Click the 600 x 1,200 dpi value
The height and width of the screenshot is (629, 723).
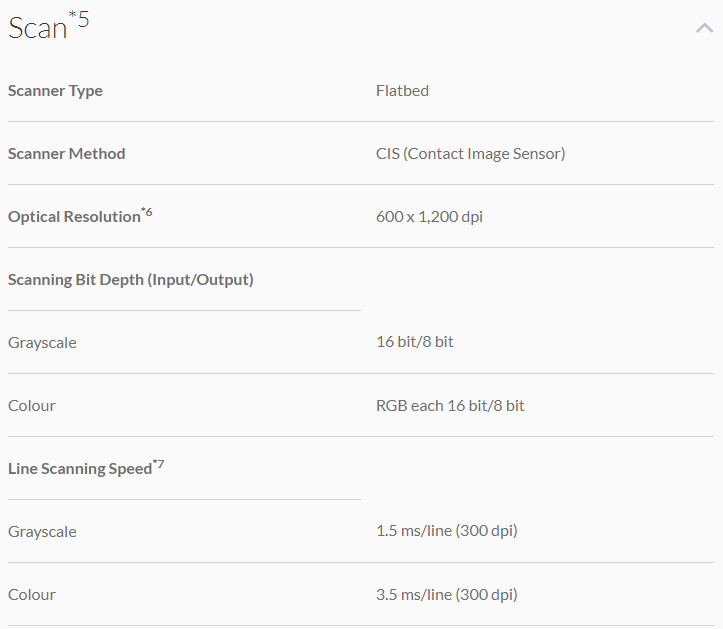click(429, 217)
